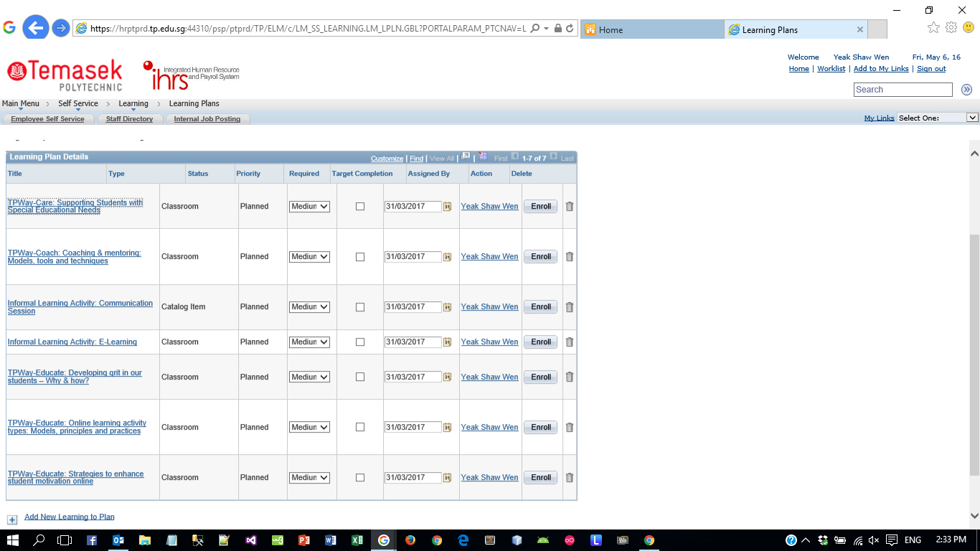Mark Communication Session as required
The image size is (980, 551).
(360, 307)
